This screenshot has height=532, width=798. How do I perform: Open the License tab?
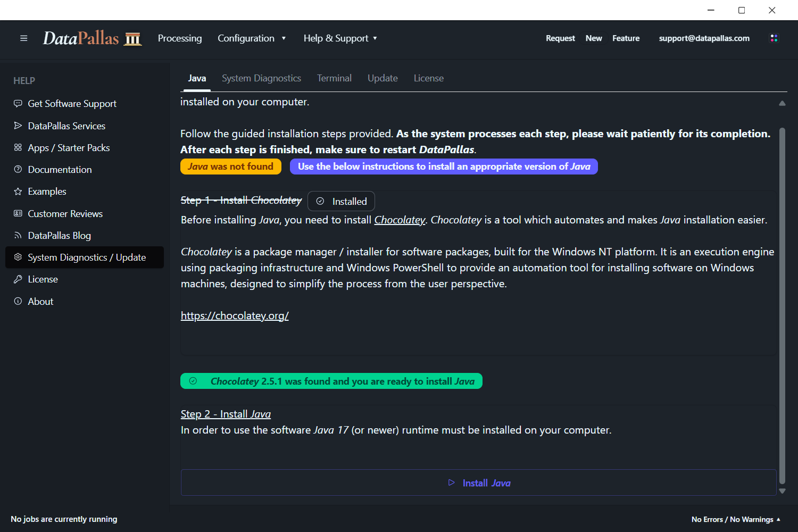(429, 78)
